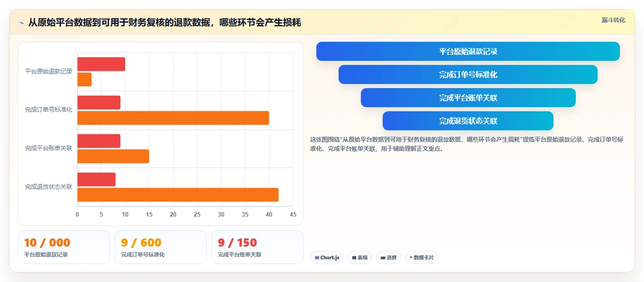
Task: Click the 平台原始退款记录 funnel step
Action: click(x=468, y=51)
